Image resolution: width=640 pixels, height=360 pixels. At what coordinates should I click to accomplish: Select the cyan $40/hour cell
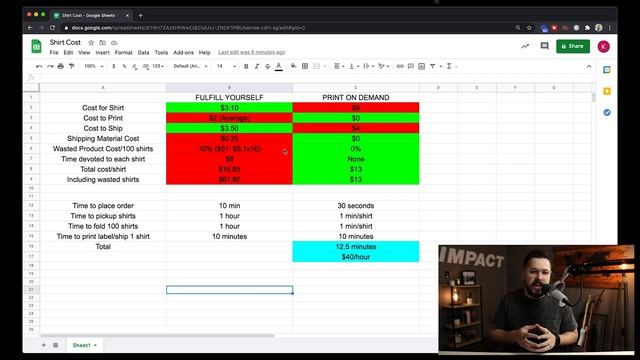[x=356, y=257]
